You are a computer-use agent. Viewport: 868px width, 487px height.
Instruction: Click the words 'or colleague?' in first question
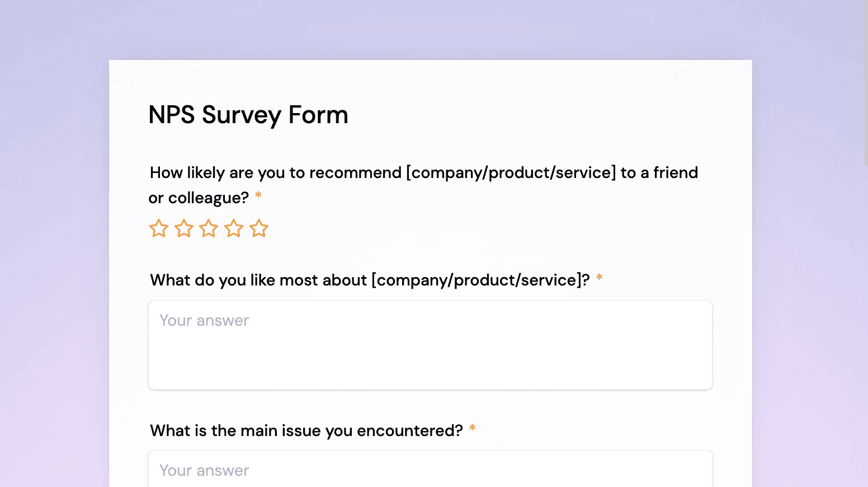point(199,198)
